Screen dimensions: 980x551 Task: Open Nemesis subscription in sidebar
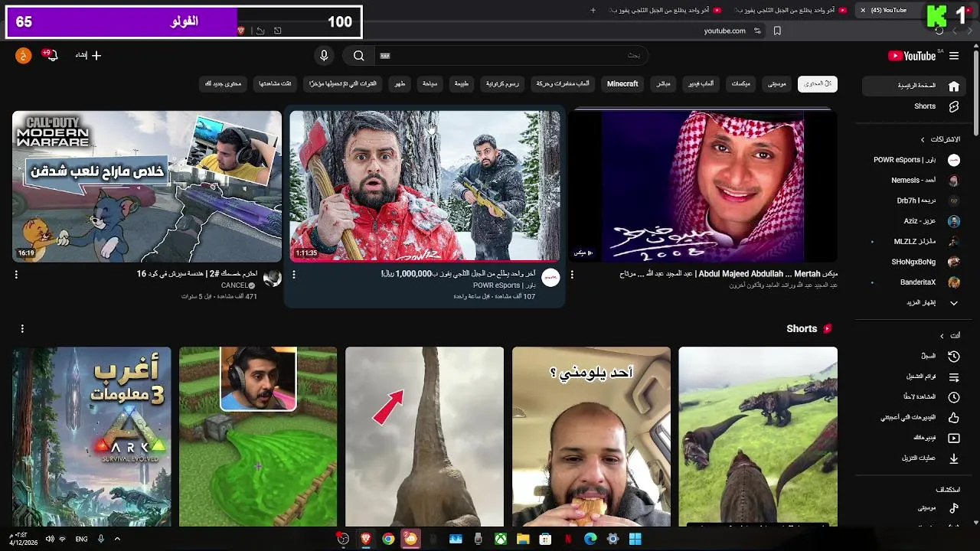pyautogui.click(x=914, y=181)
